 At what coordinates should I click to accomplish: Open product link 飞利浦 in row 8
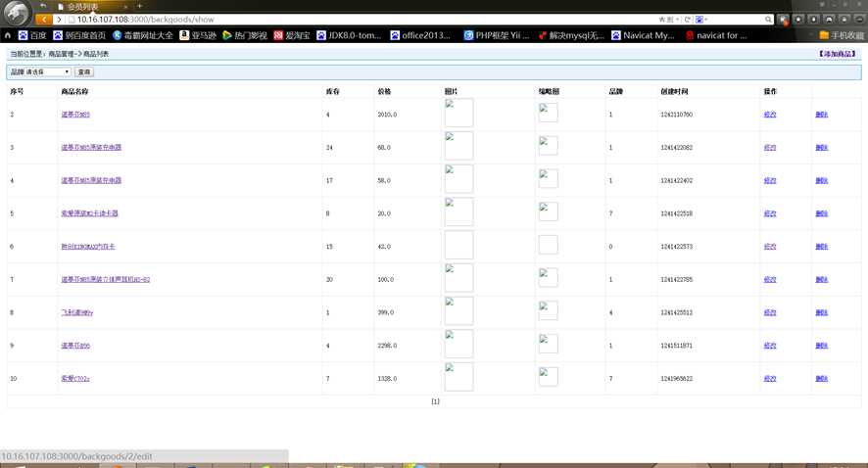point(77,312)
